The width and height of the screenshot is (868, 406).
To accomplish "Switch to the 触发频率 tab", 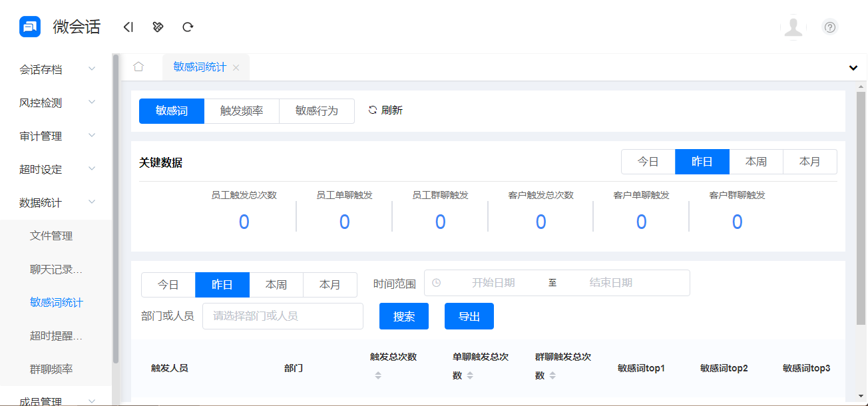I will (x=242, y=110).
